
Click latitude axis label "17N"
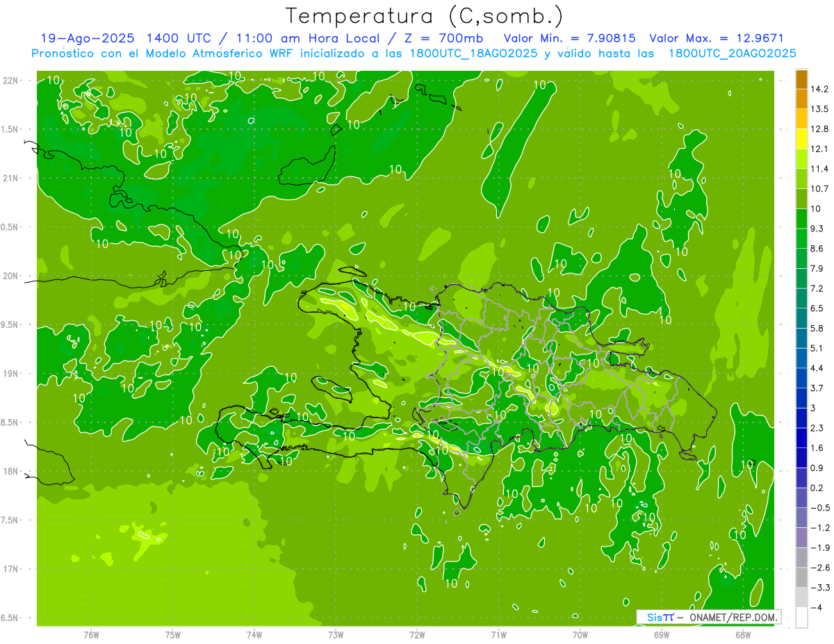click(x=10, y=569)
